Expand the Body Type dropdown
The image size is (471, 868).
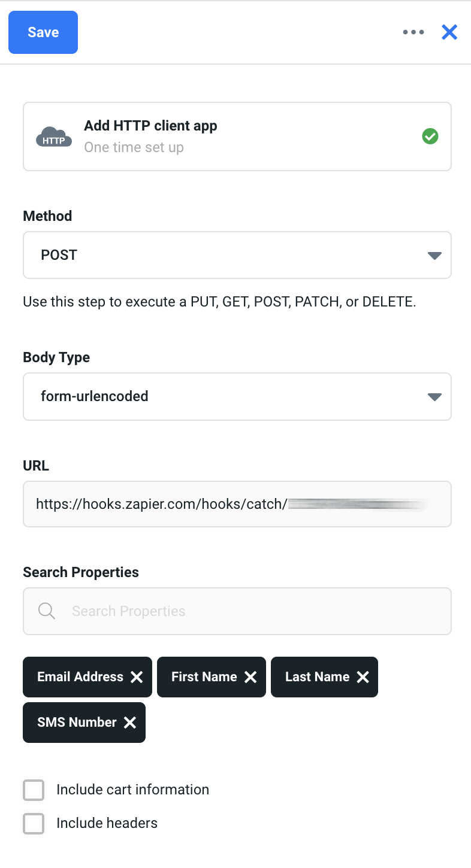click(237, 396)
